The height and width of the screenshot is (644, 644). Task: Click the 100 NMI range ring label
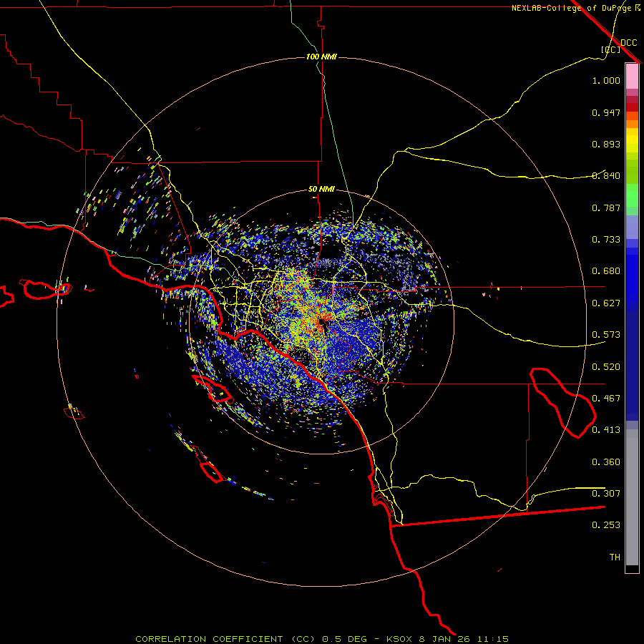click(321, 57)
